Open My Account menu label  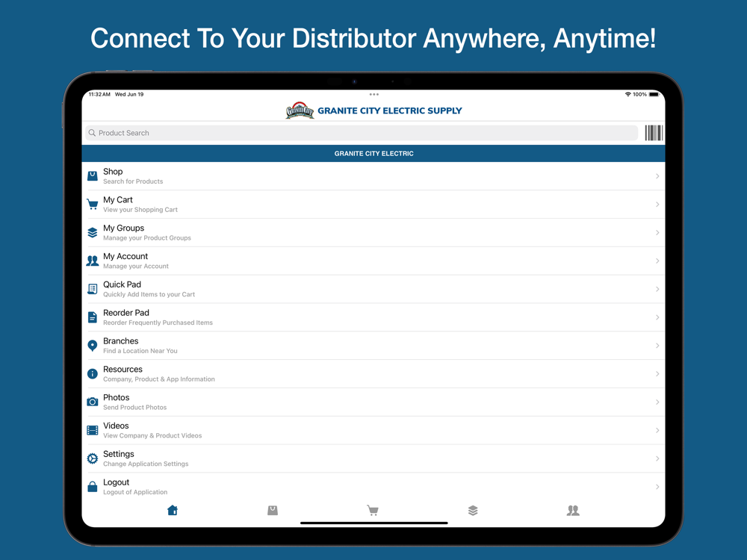pyautogui.click(x=125, y=256)
